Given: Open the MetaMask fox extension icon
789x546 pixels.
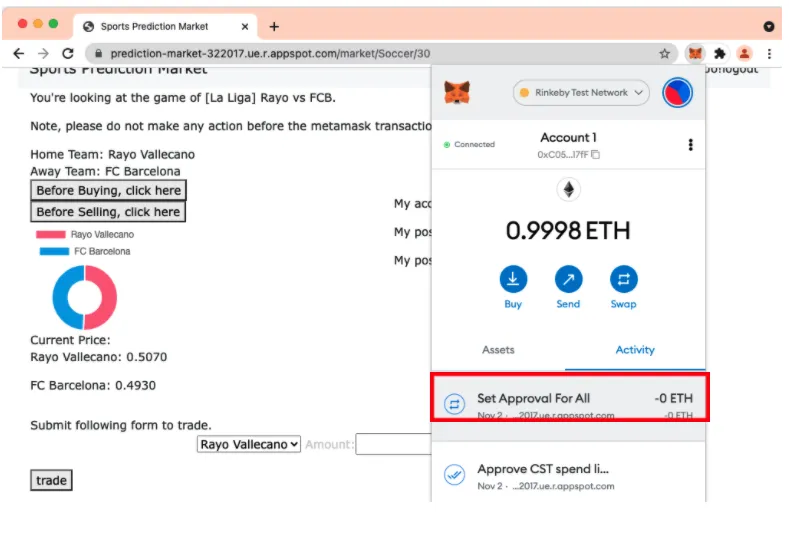Looking at the screenshot, I should coord(695,53).
